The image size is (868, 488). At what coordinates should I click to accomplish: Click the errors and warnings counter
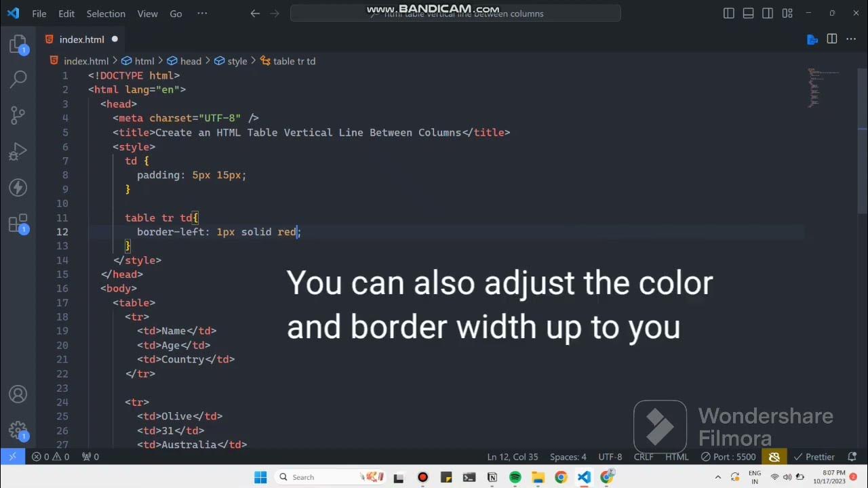coord(50,457)
